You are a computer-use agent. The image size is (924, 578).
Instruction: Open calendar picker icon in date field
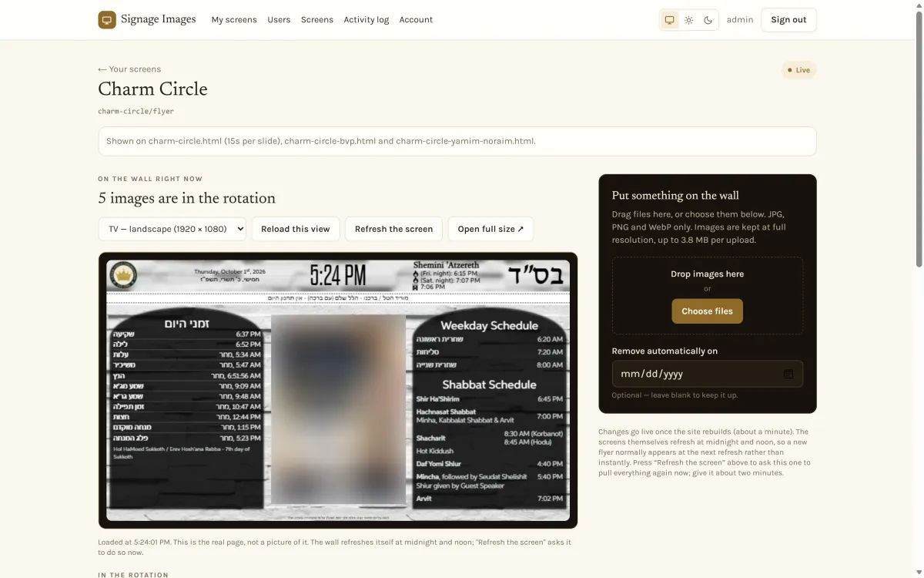click(788, 374)
